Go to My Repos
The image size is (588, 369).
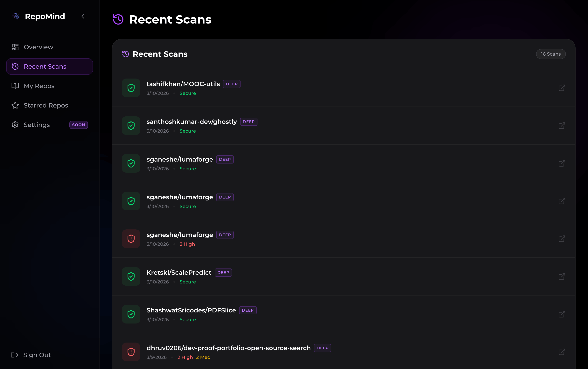[39, 86]
